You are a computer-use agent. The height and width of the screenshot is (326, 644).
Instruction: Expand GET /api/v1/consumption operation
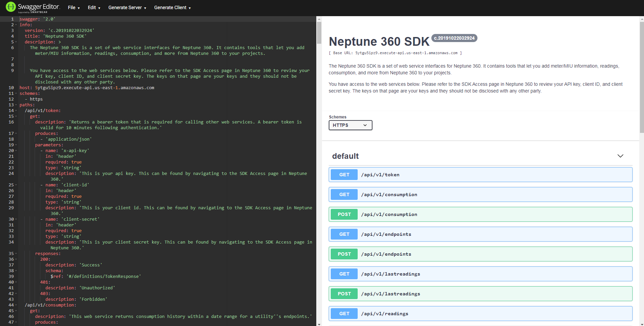pyautogui.click(x=480, y=194)
